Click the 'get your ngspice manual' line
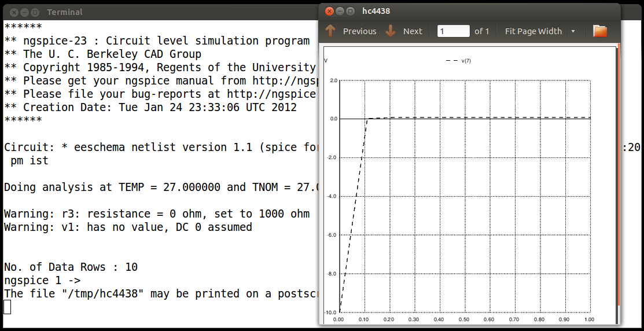 [161, 81]
